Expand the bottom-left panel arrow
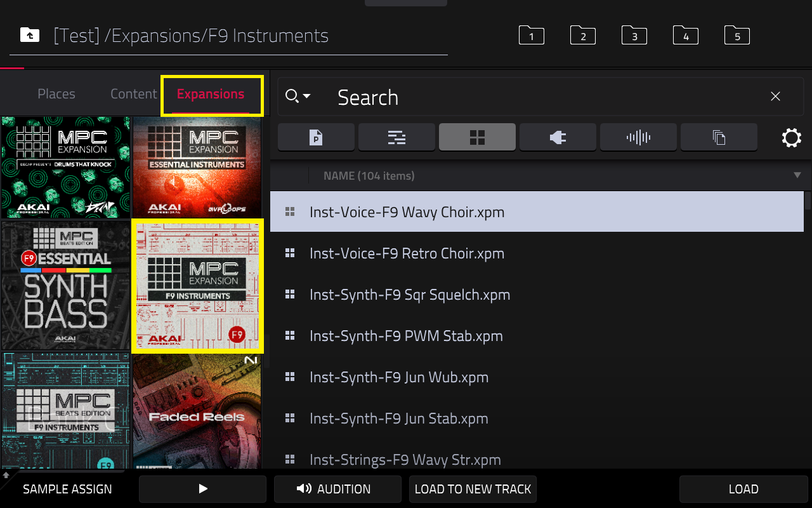The height and width of the screenshot is (508, 812). [6, 474]
